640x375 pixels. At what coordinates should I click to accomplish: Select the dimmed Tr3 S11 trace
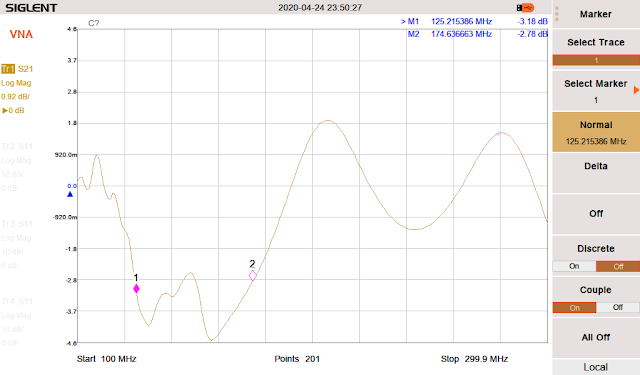click(17, 224)
